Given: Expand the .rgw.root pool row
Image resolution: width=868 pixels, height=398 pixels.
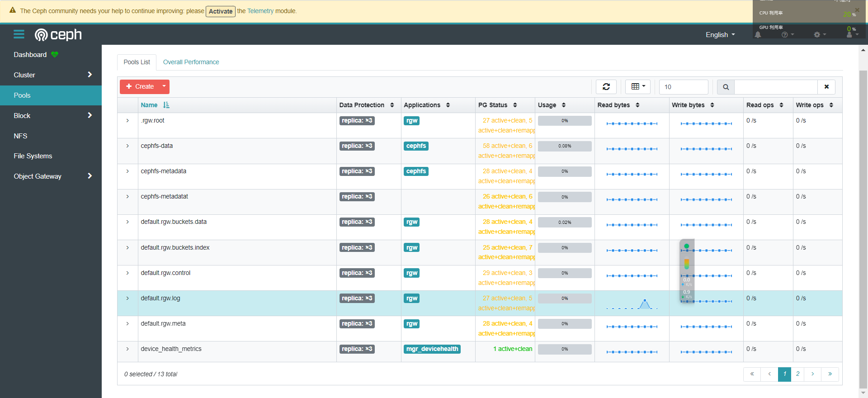Looking at the screenshot, I should point(127,121).
